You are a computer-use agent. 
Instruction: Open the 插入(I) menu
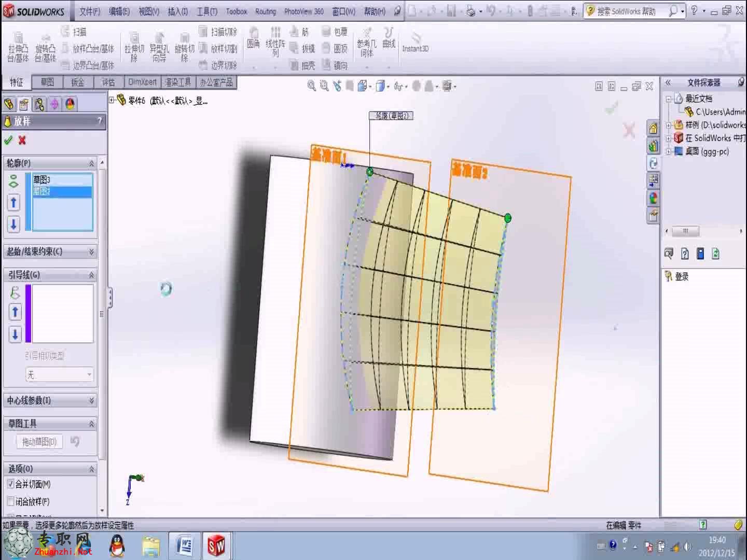pos(178,11)
